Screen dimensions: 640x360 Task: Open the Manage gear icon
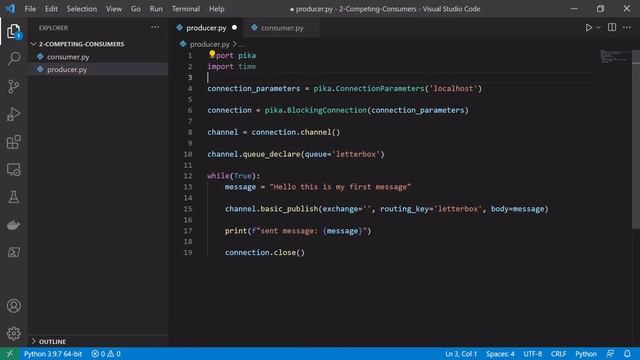coord(13,333)
